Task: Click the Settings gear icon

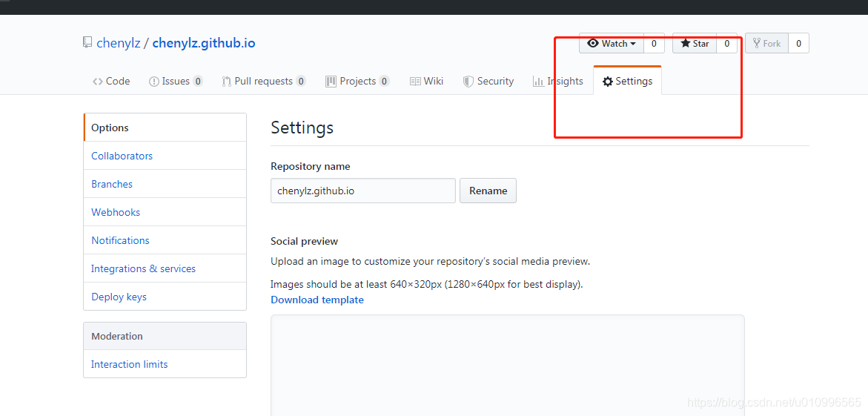Action: coord(608,82)
